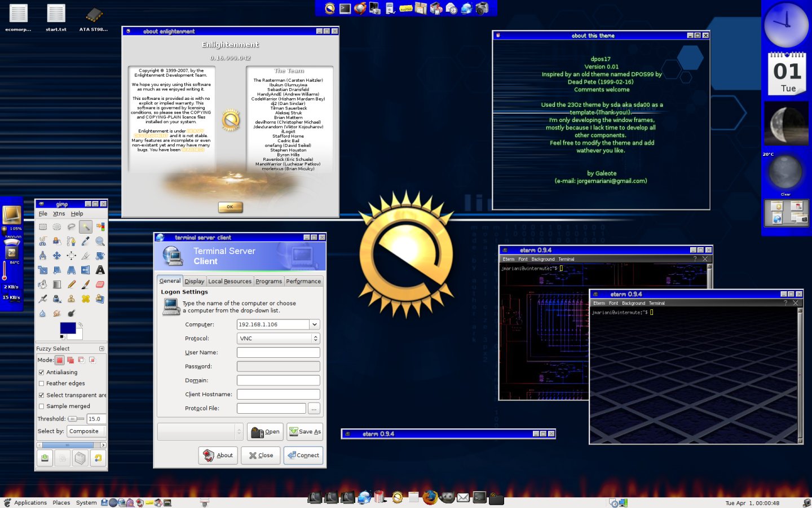Screen dimensions: 812x508
Task: Select the Rectangle Select tool in GIMP
Action: [43, 227]
